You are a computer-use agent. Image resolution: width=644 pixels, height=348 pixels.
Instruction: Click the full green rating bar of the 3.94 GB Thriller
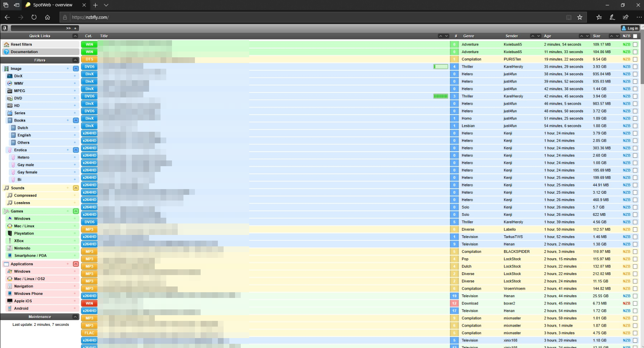tap(440, 96)
